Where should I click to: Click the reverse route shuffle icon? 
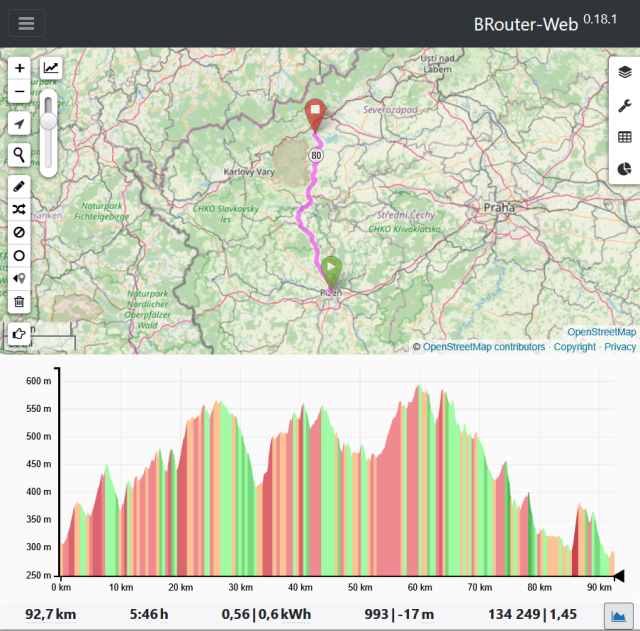[19, 209]
